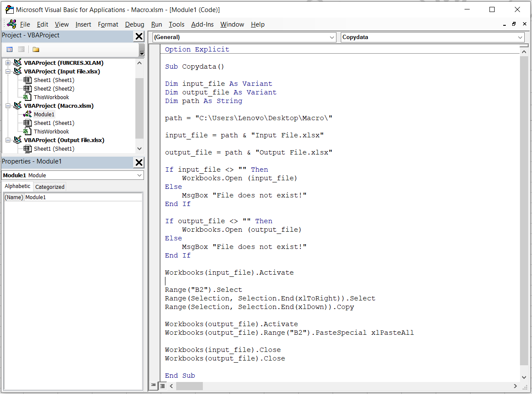Click the (Name) property value field
The width and height of the screenshot is (532, 394).
click(83, 197)
